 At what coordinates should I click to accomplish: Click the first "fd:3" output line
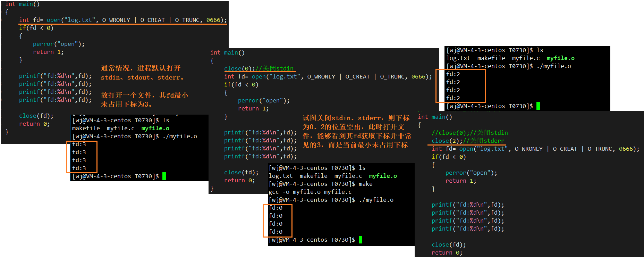[79, 144]
